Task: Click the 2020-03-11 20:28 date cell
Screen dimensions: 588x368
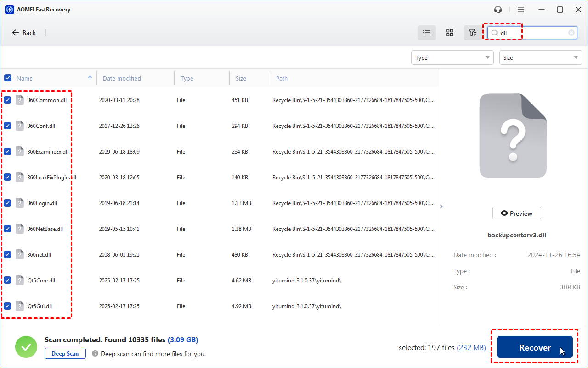Action: [x=119, y=100]
